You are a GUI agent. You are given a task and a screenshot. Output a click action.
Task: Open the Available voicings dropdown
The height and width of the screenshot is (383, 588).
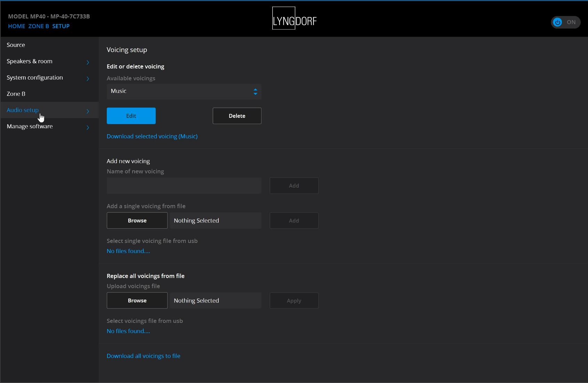pyautogui.click(x=184, y=91)
